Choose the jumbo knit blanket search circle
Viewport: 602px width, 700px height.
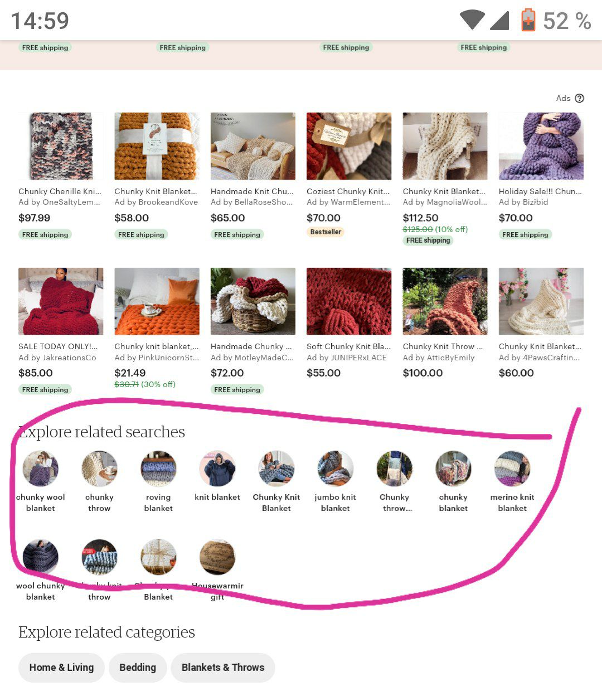[x=335, y=469]
